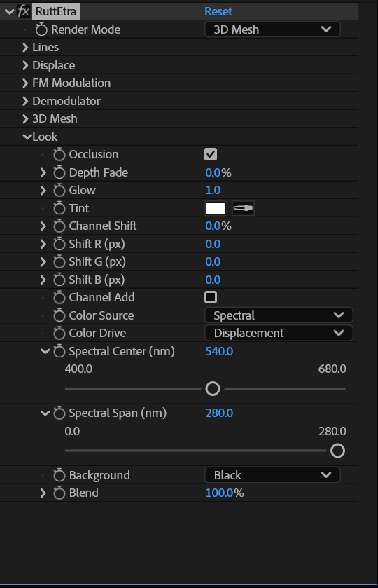The height and width of the screenshot is (588, 378).
Task: Click the Blend stopwatch icon
Action: tap(59, 493)
